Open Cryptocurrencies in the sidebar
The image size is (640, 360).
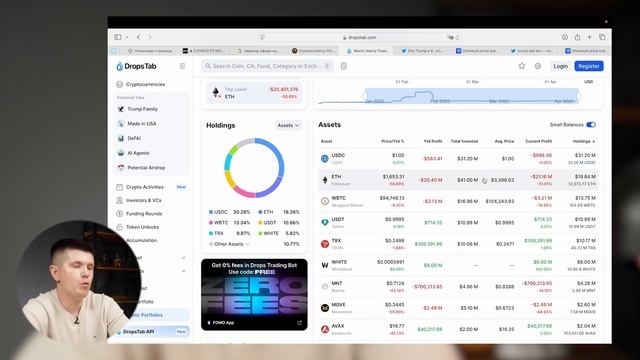(146, 84)
